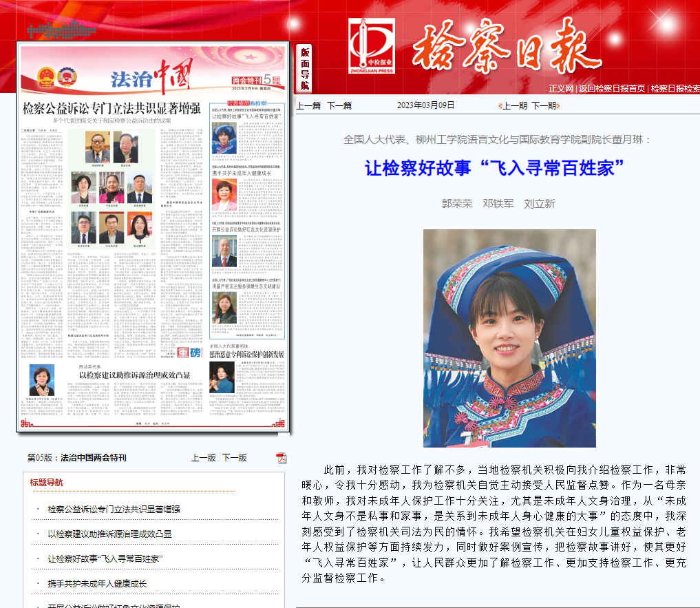Click the 检察日报 Zhongjian Press logo
700x608 pixels.
(x=372, y=45)
